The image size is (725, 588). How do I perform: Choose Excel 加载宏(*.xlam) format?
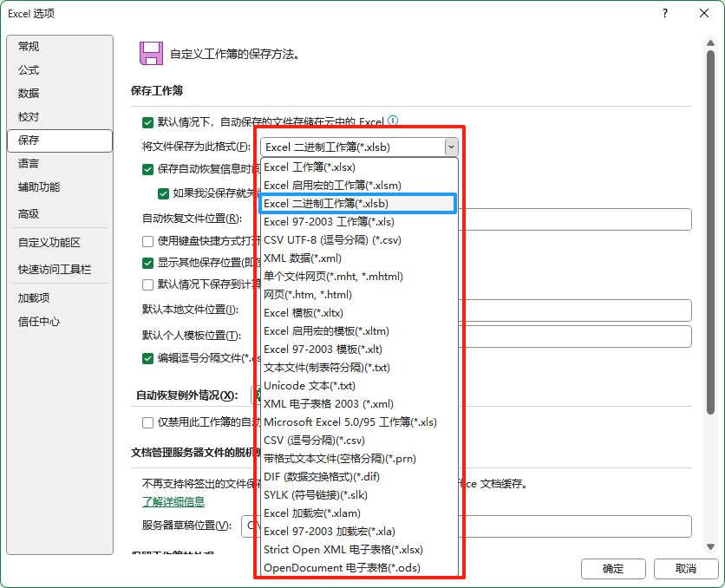point(359,513)
